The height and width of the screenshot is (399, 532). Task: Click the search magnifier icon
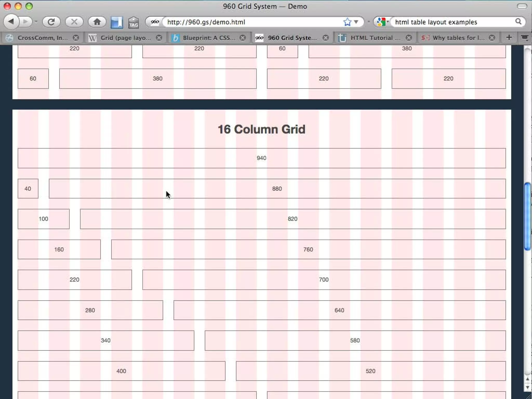[x=518, y=22]
